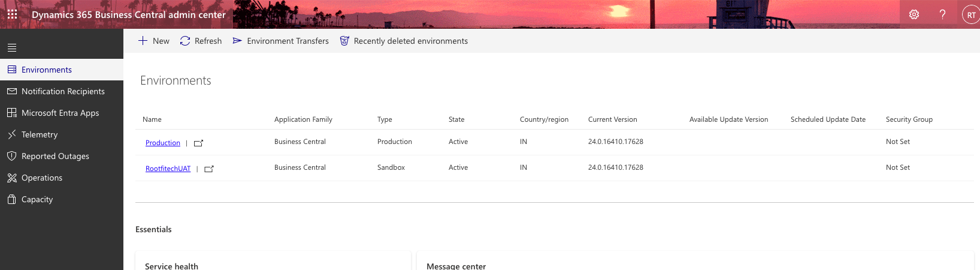980x270 pixels.
Task: Click the Type column header
Action: tap(385, 119)
